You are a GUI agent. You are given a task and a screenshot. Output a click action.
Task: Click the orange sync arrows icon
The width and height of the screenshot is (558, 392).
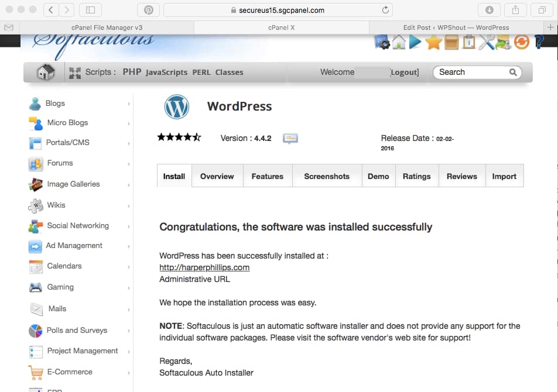[521, 42]
